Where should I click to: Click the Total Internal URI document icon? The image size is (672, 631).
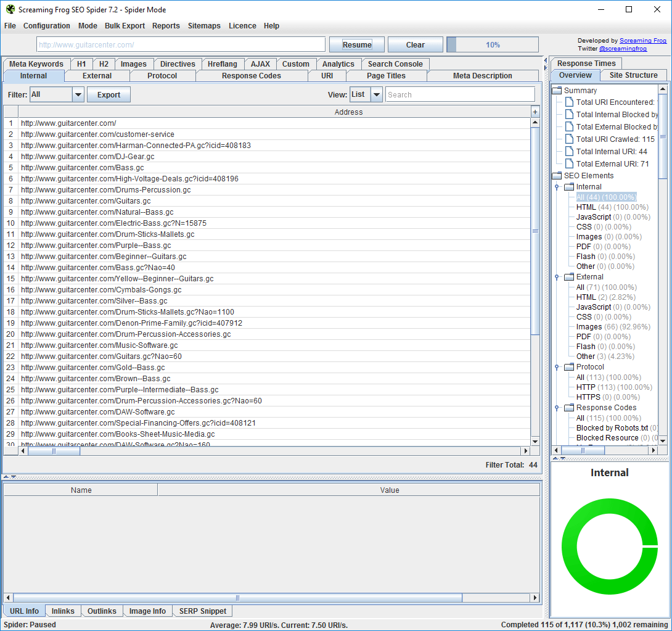[x=569, y=151]
